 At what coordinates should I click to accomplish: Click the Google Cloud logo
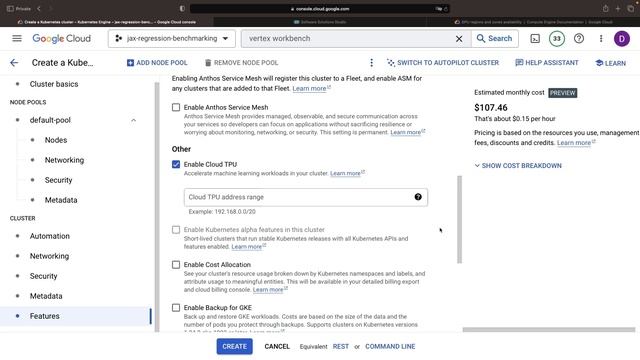click(x=62, y=38)
